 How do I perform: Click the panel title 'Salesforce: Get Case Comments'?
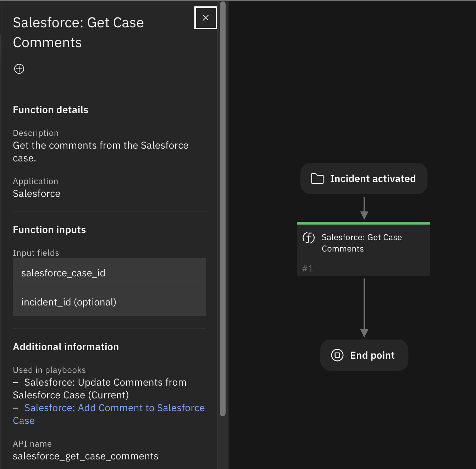[78, 33]
